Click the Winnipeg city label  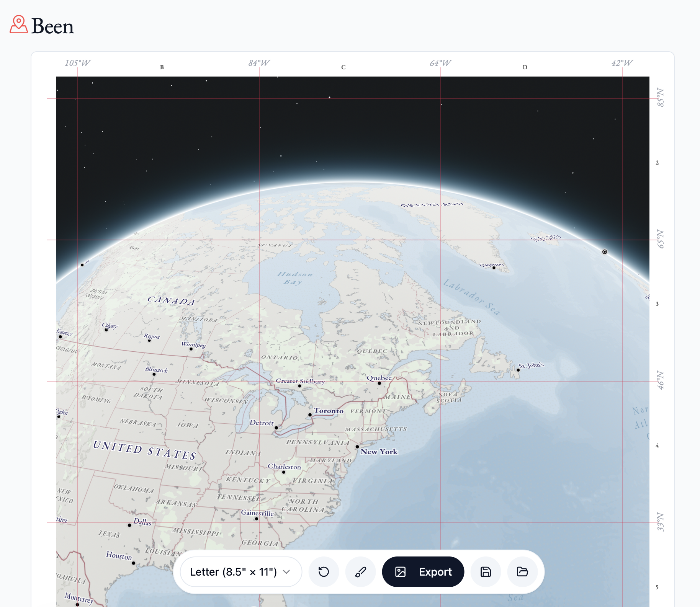193,344
